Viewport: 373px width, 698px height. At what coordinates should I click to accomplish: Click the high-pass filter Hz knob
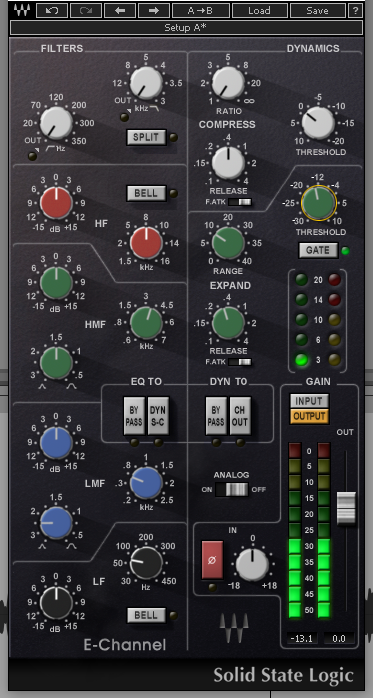[56, 123]
